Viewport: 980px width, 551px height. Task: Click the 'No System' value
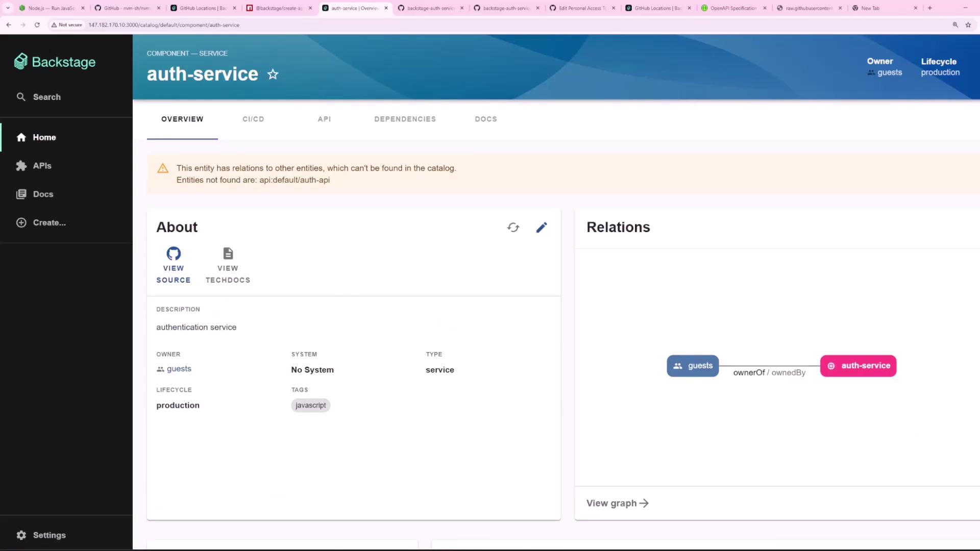pos(312,370)
